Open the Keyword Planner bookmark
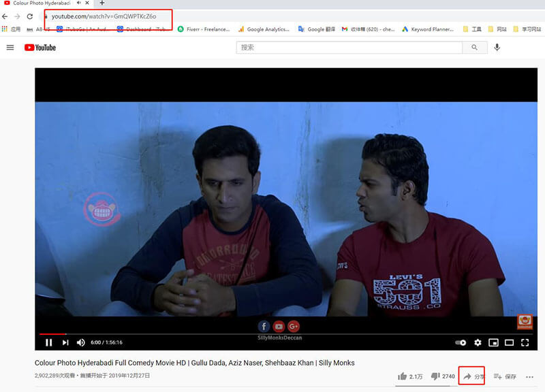This screenshot has height=392, width=545. click(428, 29)
